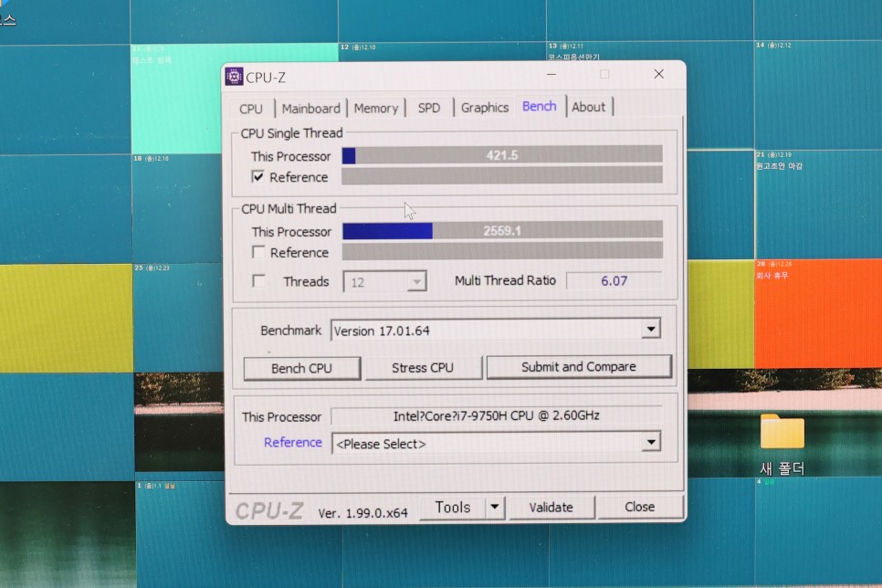
Task: Go to the SPD tab
Action: 428,108
